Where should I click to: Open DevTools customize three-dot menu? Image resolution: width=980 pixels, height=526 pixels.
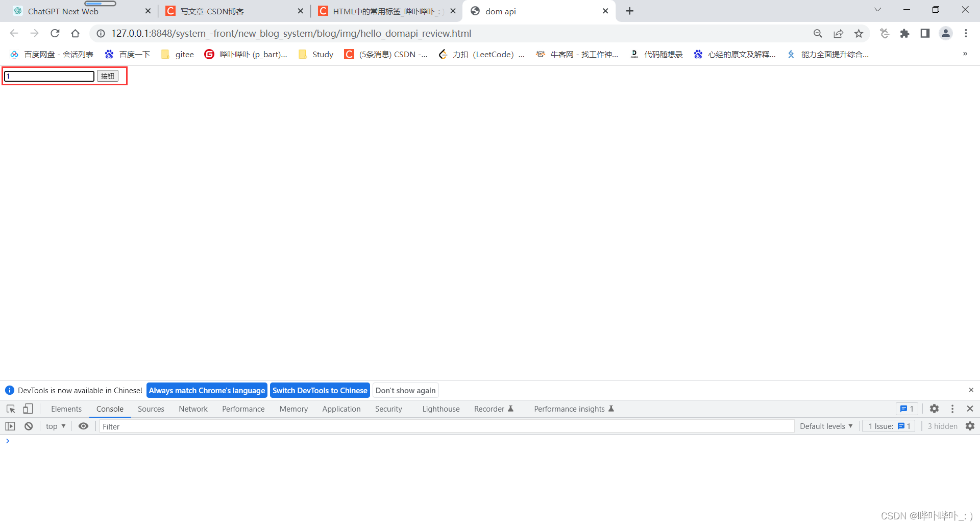tap(952, 409)
